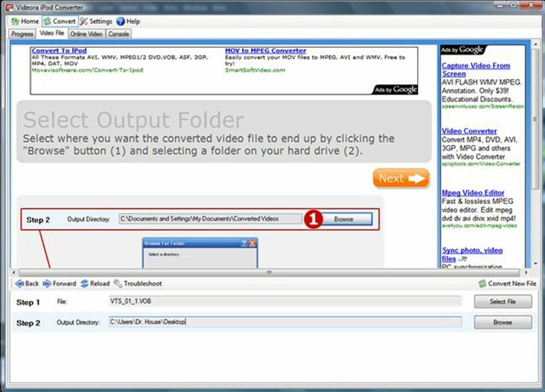The height and width of the screenshot is (392, 545).
Task: Click the Home toolbar icon
Action: [15, 22]
